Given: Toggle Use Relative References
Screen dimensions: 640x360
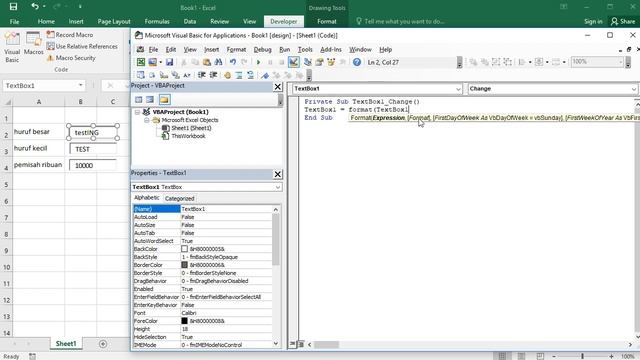Looking at the screenshot, I should pos(82,47).
